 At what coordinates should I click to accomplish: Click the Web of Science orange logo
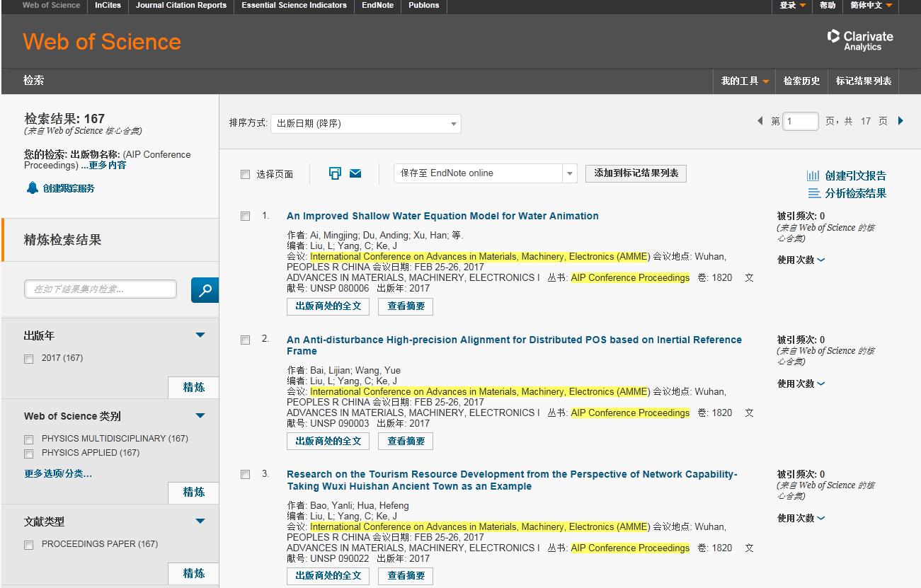click(x=102, y=42)
